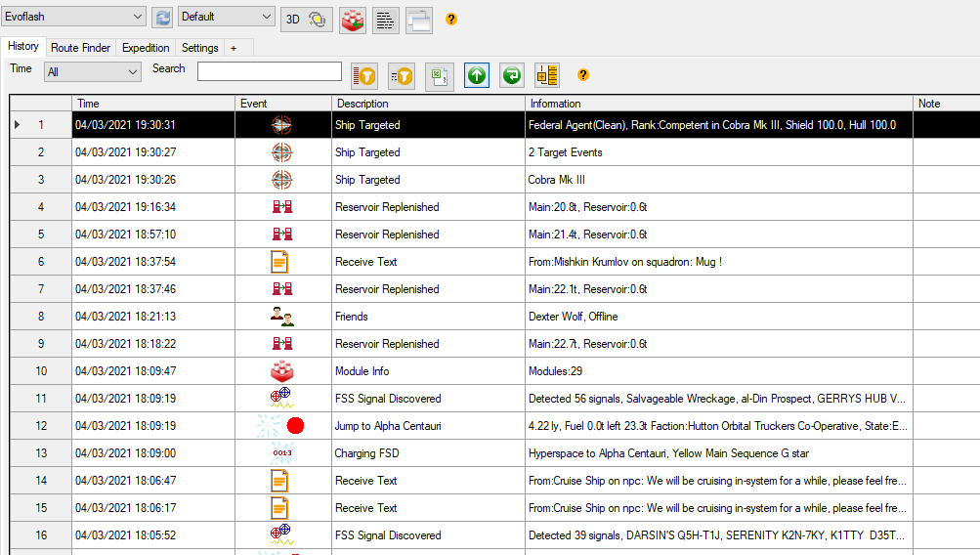
Task: Click the Charging FSD event icon
Action: (281, 452)
